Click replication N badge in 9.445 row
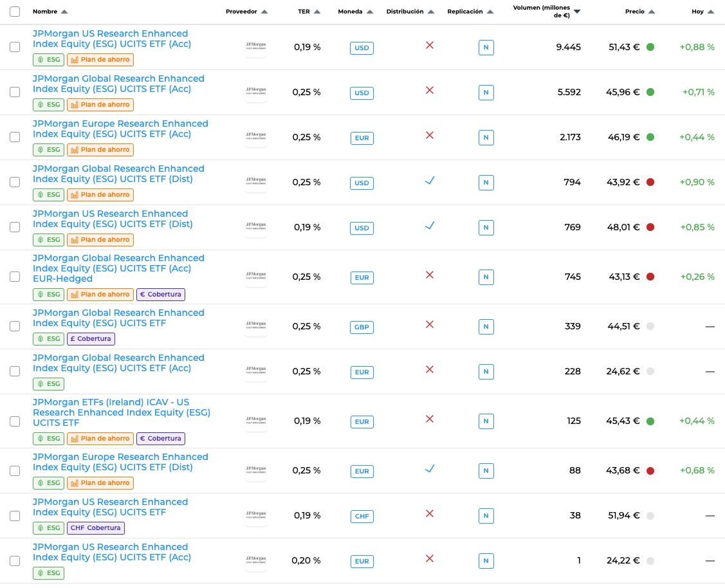 (486, 47)
